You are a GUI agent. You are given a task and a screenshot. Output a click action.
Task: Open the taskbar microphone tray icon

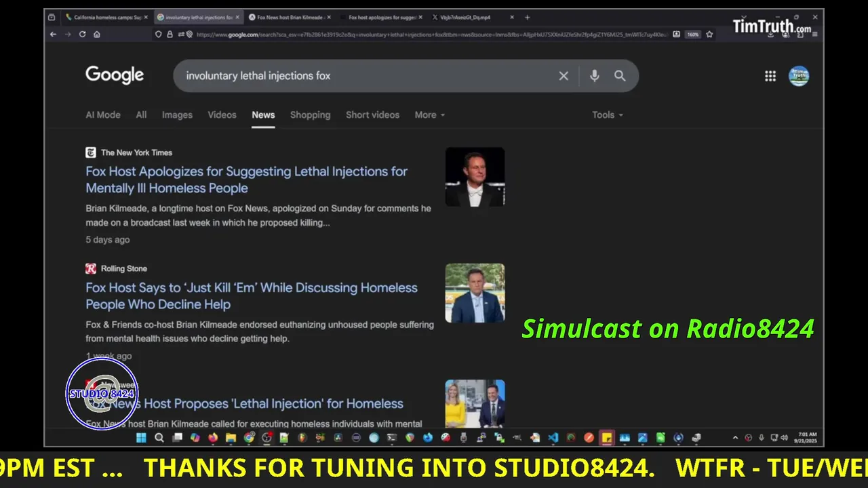[762, 438]
